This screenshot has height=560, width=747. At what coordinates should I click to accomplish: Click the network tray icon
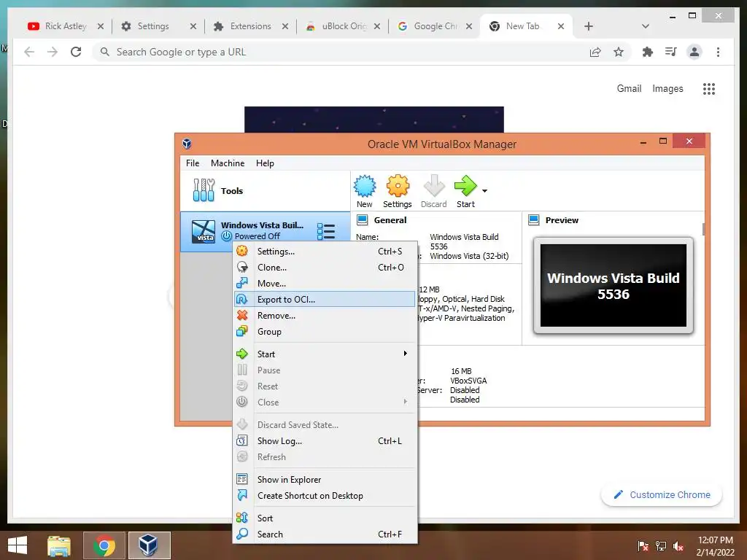click(661, 546)
